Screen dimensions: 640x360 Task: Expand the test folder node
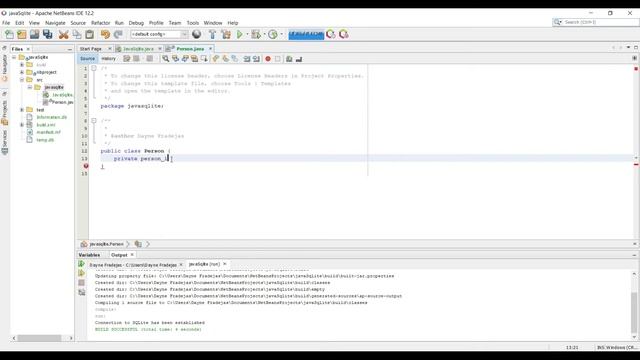click(22, 110)
